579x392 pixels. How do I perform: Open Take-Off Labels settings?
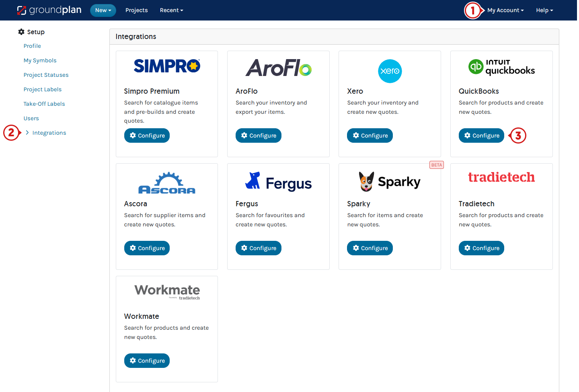click(x=44, y=104)
